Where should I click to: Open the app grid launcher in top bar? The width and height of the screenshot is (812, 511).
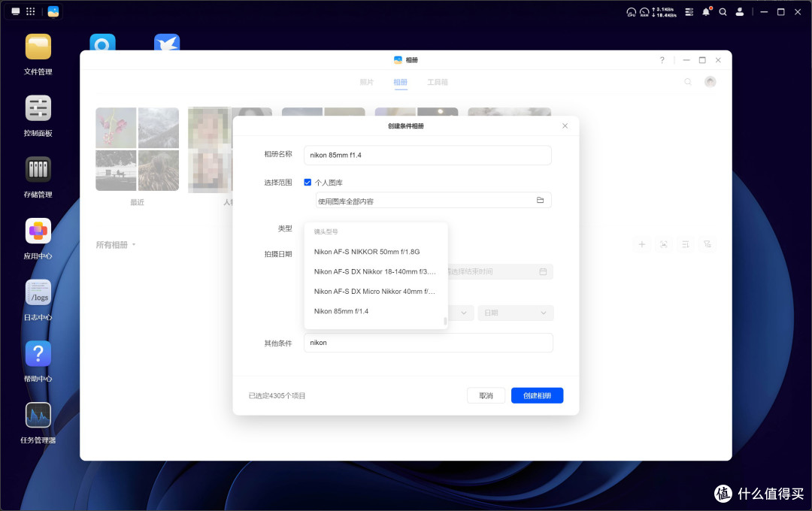(31, 11)
